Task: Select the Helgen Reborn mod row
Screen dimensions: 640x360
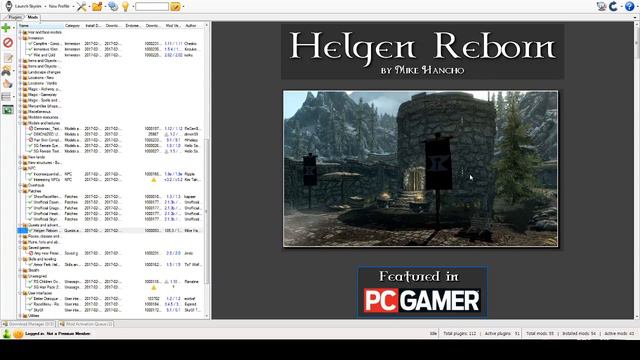Action: tap(110, 231)
